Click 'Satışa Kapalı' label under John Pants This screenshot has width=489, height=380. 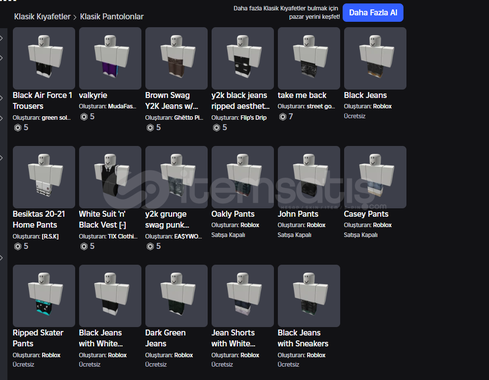pos(295,235)
